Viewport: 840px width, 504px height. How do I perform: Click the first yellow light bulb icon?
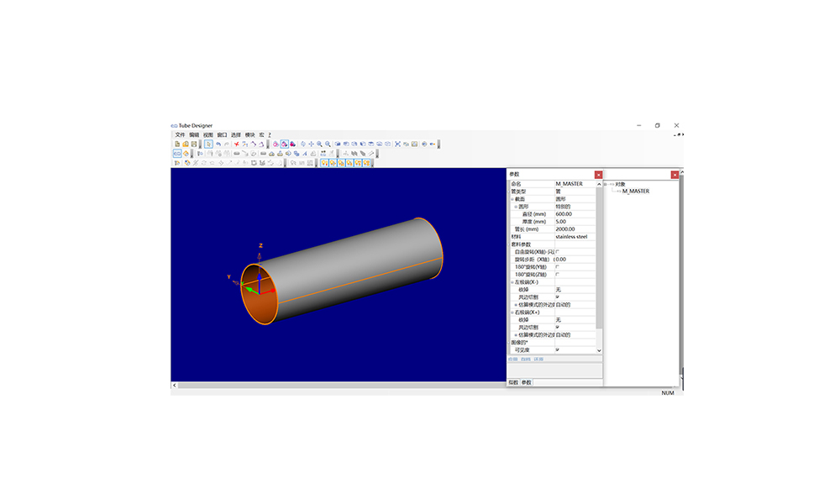click(x=324, y=163)
